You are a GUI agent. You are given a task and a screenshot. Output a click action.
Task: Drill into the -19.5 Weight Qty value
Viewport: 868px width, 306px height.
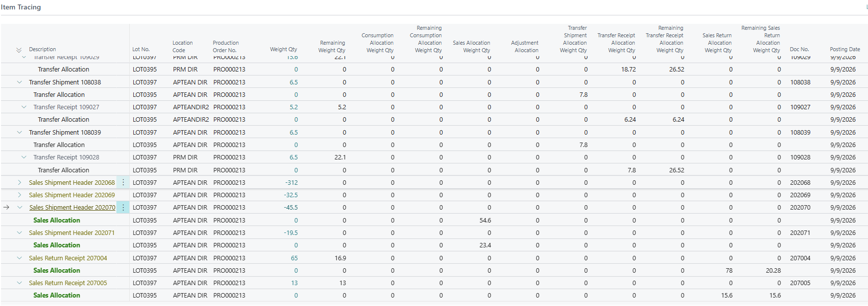point(291,232)
